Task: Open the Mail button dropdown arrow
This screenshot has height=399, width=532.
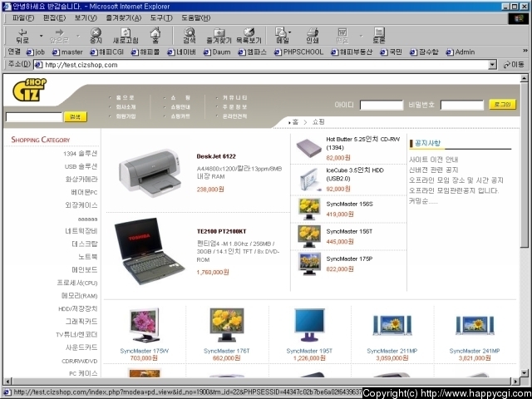Action: pos(289,32)
